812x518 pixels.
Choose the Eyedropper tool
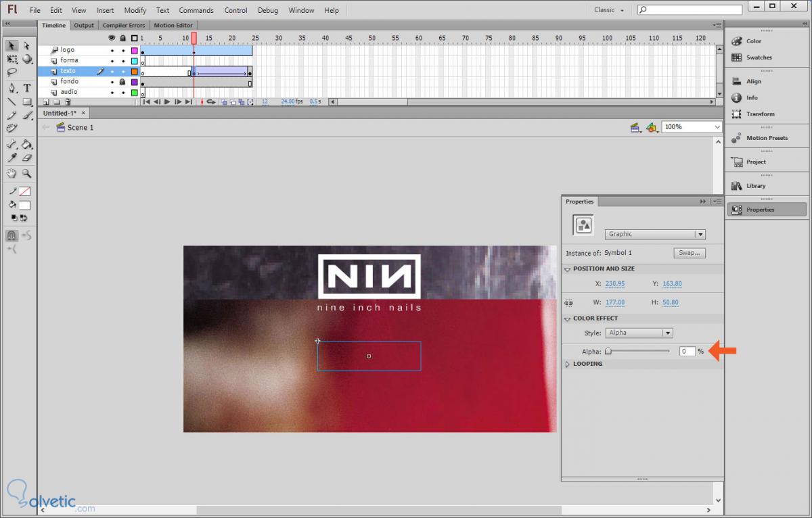point(12,158)
